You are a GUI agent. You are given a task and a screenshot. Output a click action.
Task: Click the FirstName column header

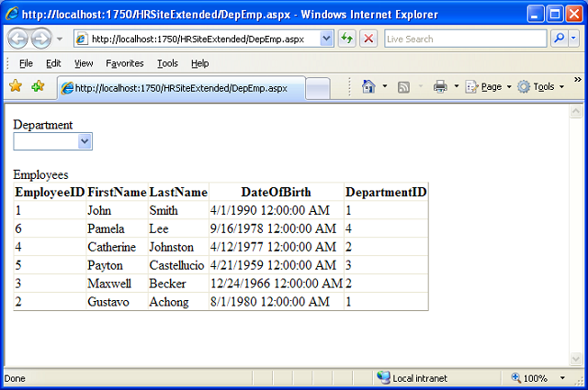pyautogui.click(x=117, y=192)
